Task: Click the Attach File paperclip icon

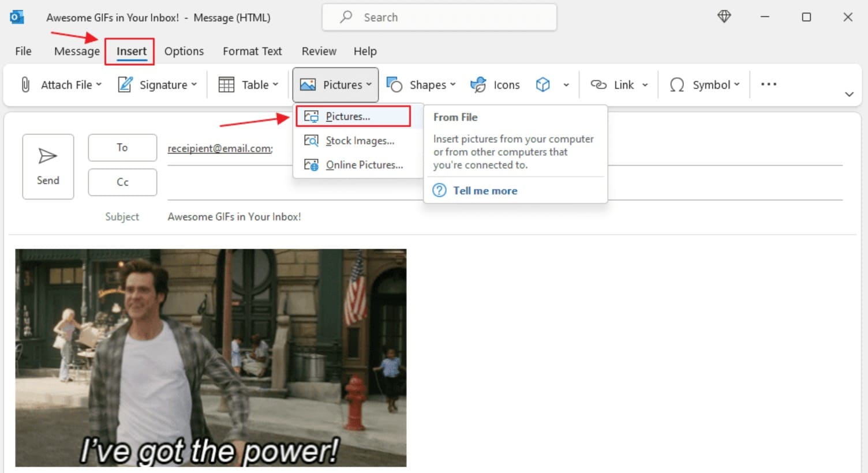Action: (x=25, y=84)
